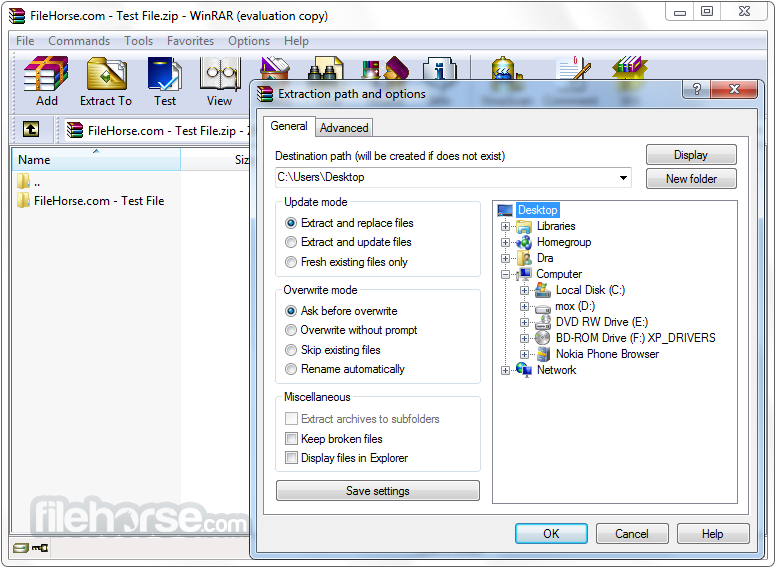Choose Overwrite without prompt option
The width and height of the screenshot is (776, 568).
(291, 330)
